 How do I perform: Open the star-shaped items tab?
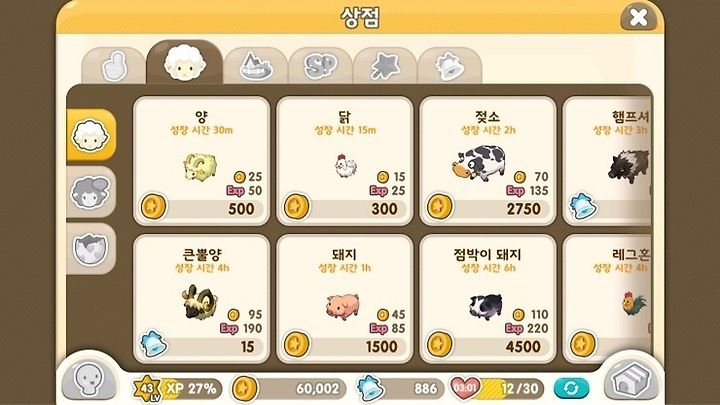coord(385,66)
